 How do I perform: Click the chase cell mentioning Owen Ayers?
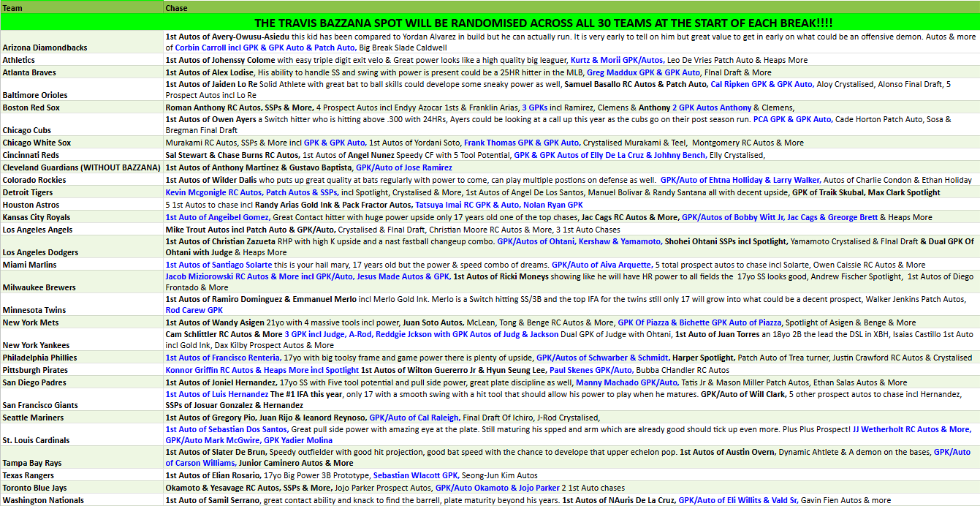(571, 125)
